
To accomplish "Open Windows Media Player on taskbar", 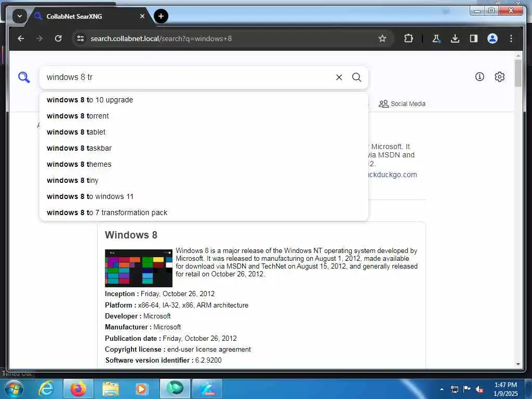I will (141, 389).
